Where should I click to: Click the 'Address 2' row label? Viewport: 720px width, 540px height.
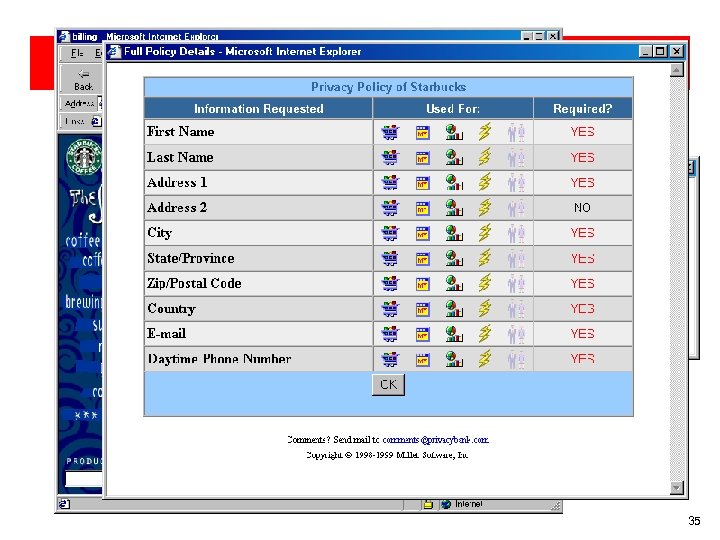pyautogui.click(x=177, y=208)
